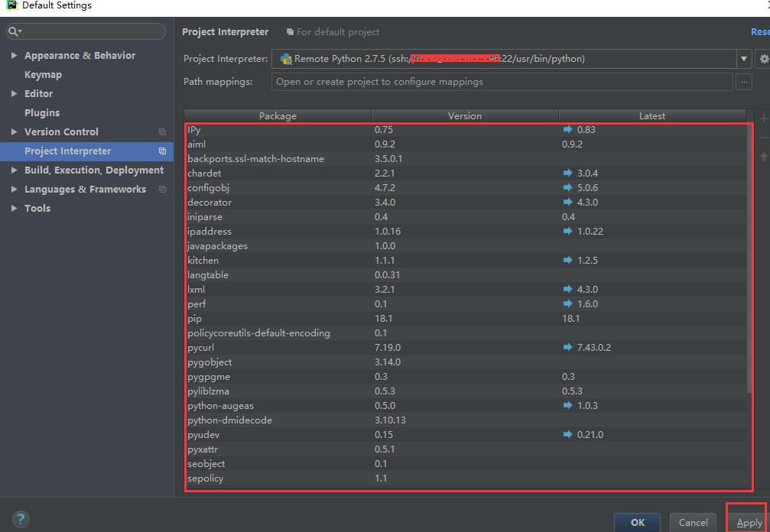Select the seobject package row
This screenshot has height=532, width=770.
coord(466,464)
